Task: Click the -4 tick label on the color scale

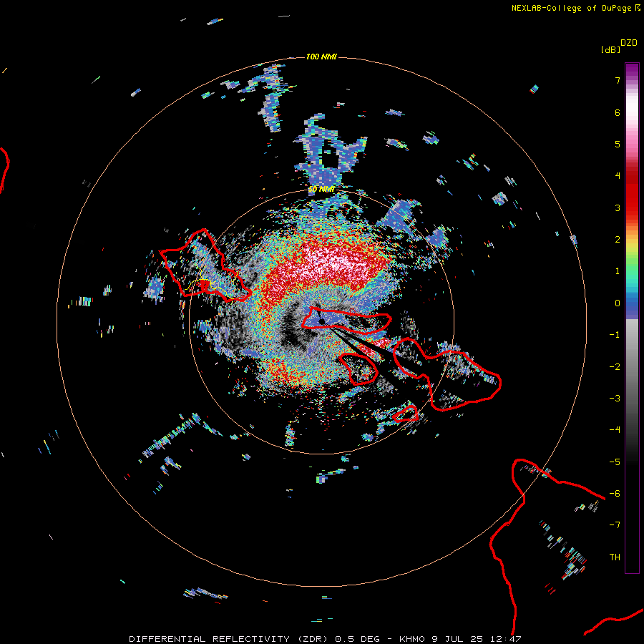Action: coord(615,430)
